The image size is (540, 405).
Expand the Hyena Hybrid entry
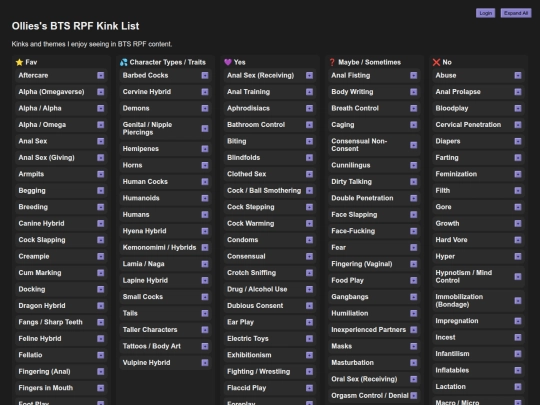click(x=205, y=231)
